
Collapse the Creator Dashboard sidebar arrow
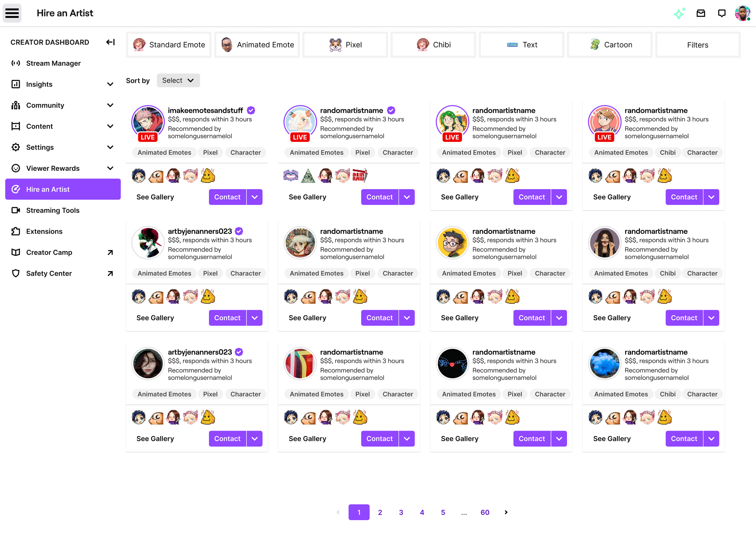(x=110, y=42)
